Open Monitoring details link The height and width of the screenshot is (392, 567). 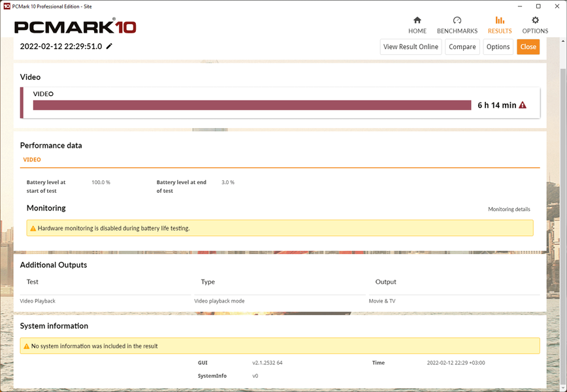(509, 209)
